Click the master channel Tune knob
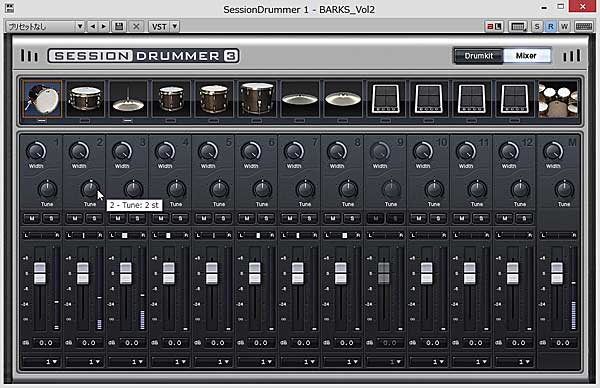Screen dimensions: 600x388 564,189
